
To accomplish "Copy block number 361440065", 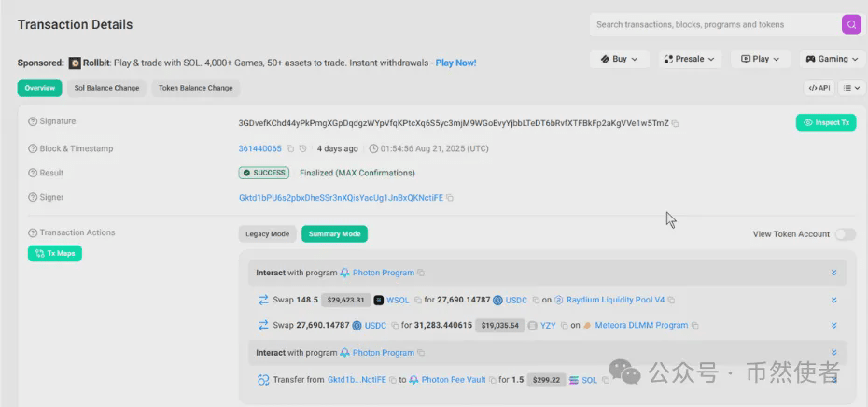I will pyautogui.click(x=290, y=149).
